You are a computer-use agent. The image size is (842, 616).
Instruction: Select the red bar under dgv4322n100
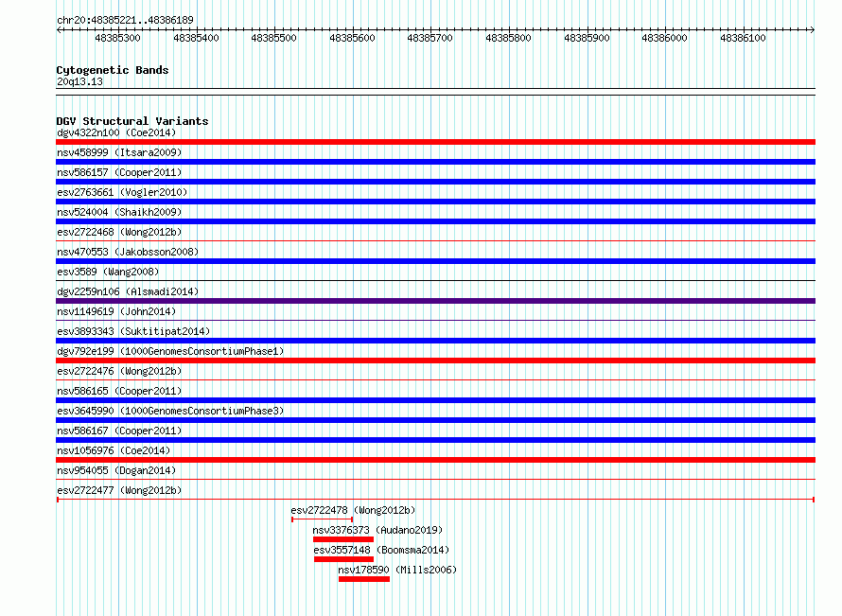pos(435,142)
